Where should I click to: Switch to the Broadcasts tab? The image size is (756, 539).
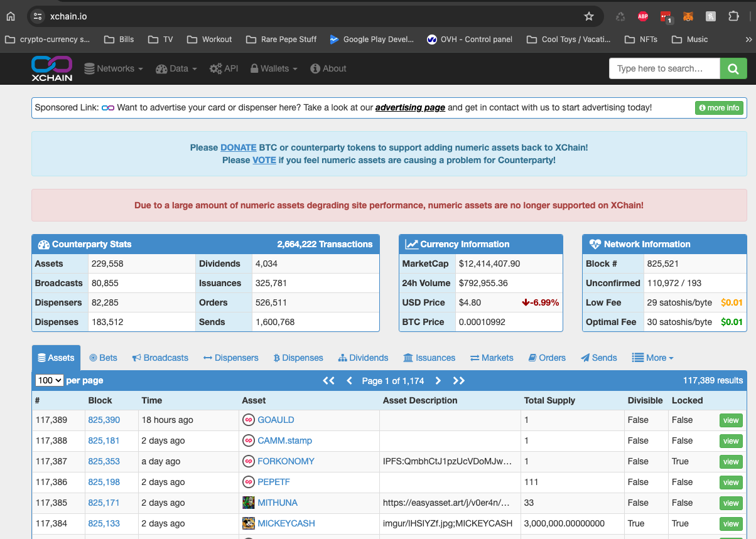(x=160, y=358)
